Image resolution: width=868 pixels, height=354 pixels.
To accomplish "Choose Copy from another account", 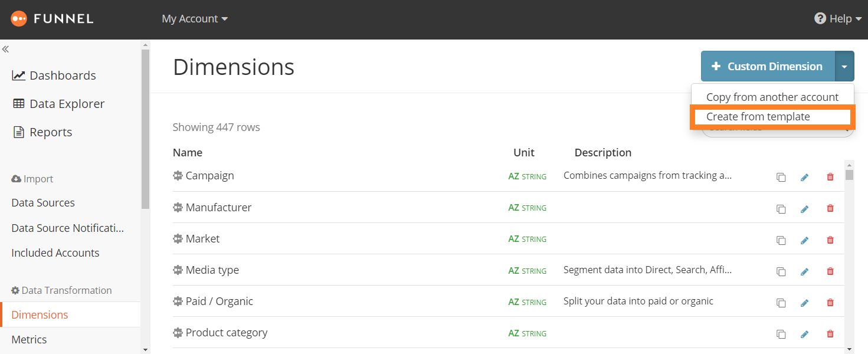I will click(772, 97).
